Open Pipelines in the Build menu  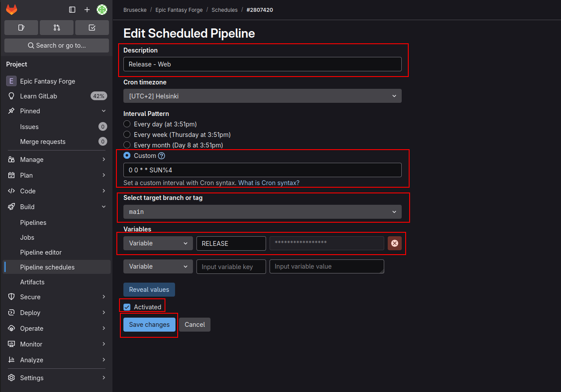pyautogui.click(x=57, y=223)
